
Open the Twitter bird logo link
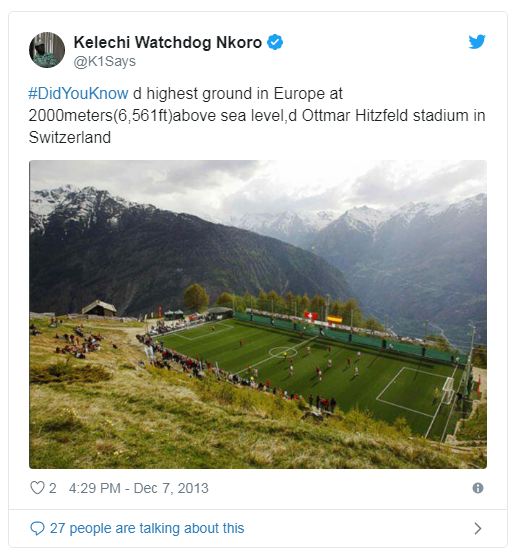[477, 42]
